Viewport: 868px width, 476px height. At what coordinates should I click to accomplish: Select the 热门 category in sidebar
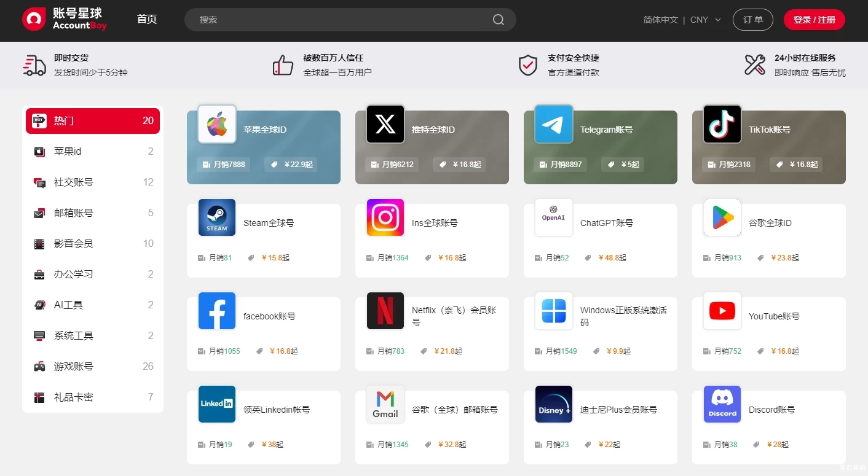93,121
